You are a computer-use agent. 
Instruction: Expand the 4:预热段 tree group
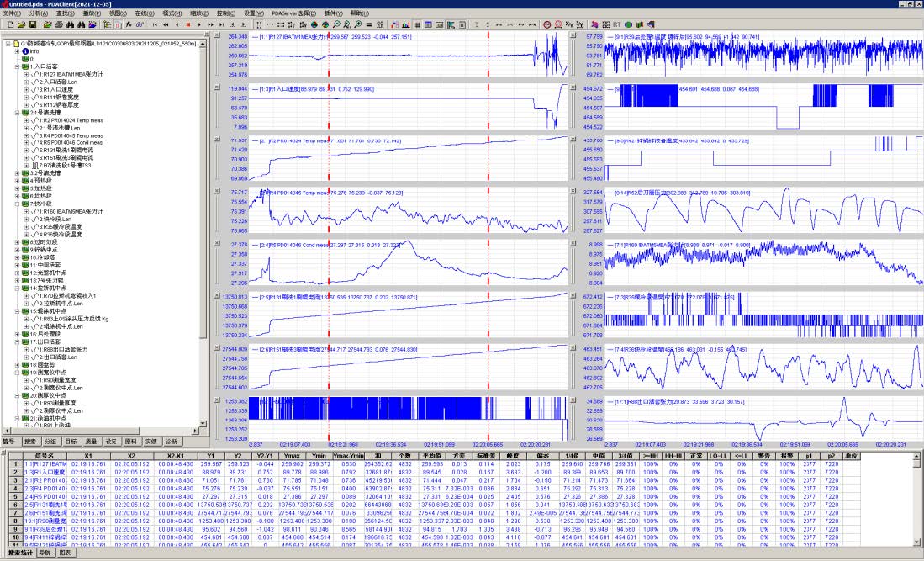(18, 180)
